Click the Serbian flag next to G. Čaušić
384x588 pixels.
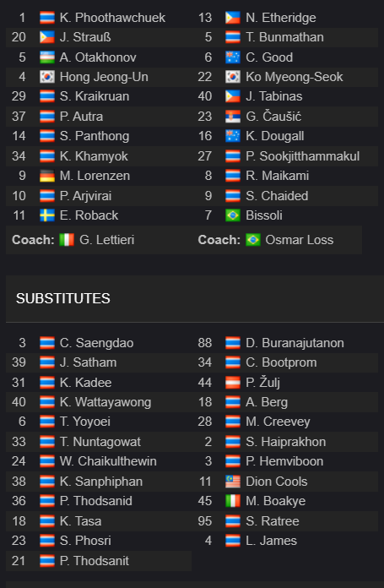tap(233, 117)
